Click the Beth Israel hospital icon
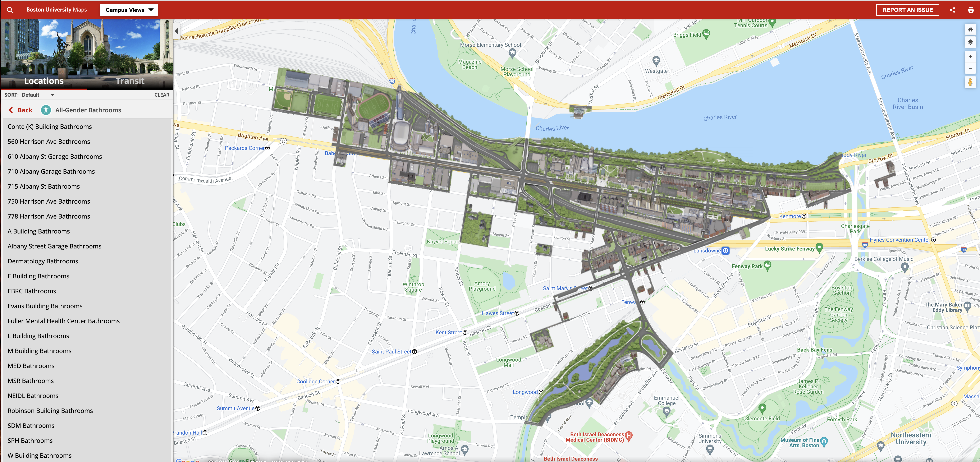Viewport: 980px width, 462px height. coord(629,436)
